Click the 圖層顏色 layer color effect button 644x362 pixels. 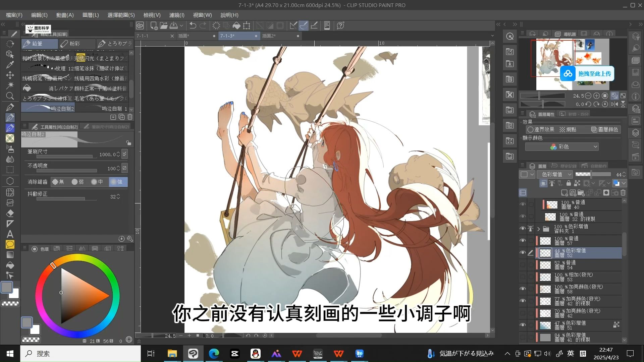[x=605, y=129]
